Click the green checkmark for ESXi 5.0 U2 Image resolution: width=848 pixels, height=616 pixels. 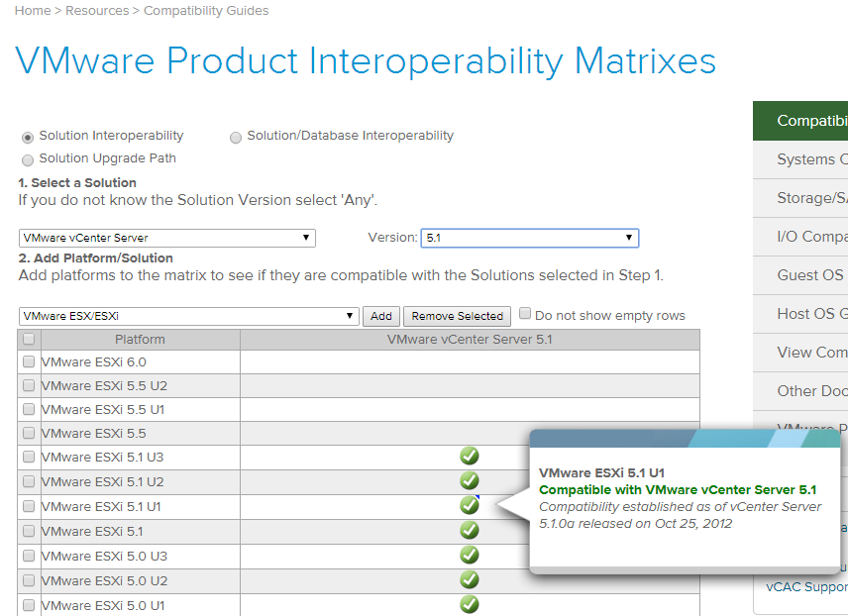pyautogui.click(x=469, y=579)
